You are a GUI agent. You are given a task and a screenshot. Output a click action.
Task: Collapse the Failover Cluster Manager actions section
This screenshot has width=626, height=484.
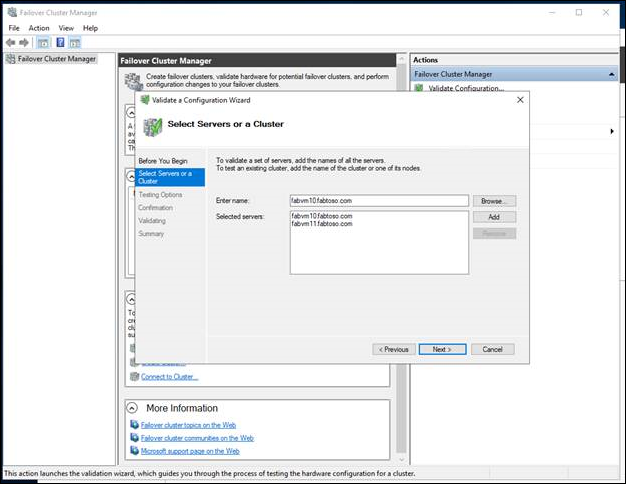click(611, 75)
